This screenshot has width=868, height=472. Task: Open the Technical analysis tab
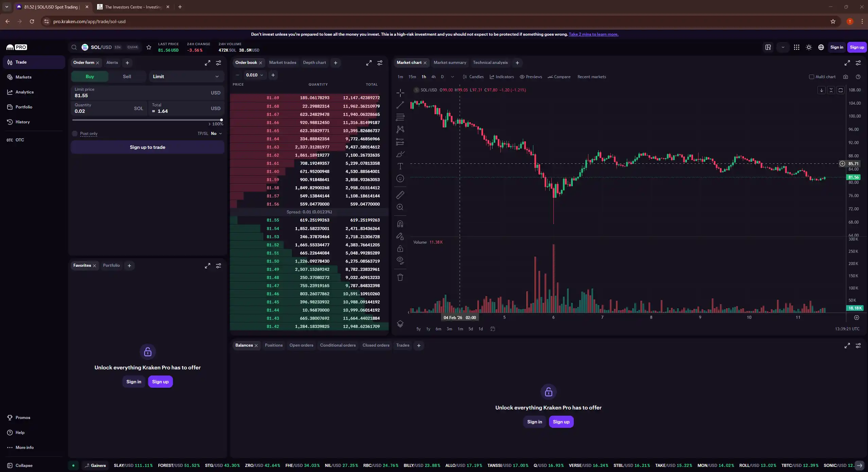point(490,63)
